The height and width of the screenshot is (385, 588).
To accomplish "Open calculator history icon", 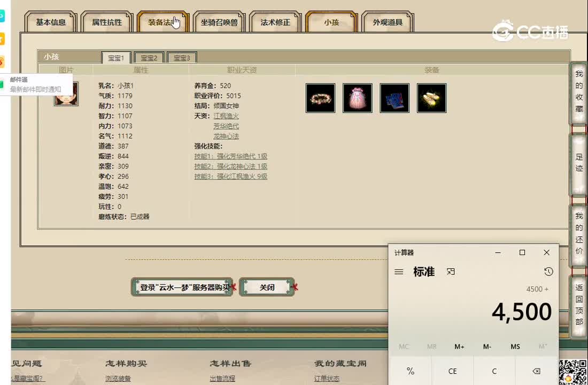I will (548, 272).
